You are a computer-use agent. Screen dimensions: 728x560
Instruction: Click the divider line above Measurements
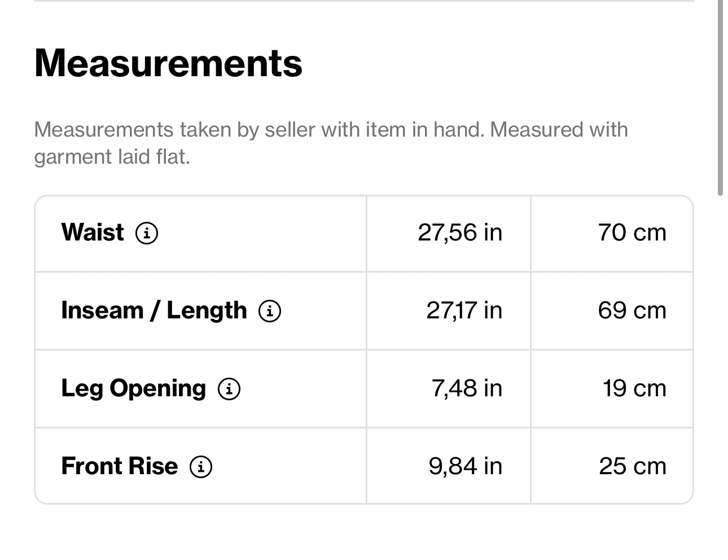click(364, 1)
